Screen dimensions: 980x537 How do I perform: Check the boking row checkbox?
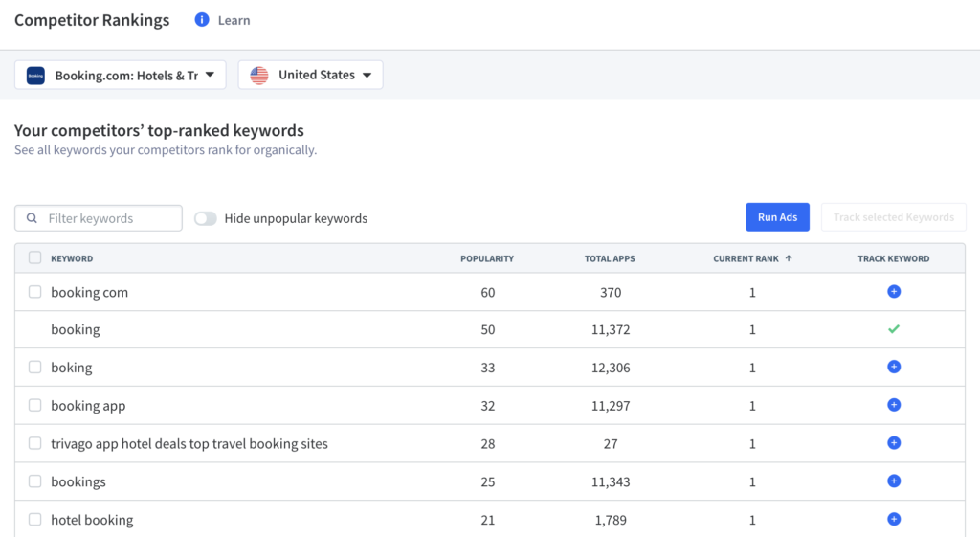tap(35, 367)
